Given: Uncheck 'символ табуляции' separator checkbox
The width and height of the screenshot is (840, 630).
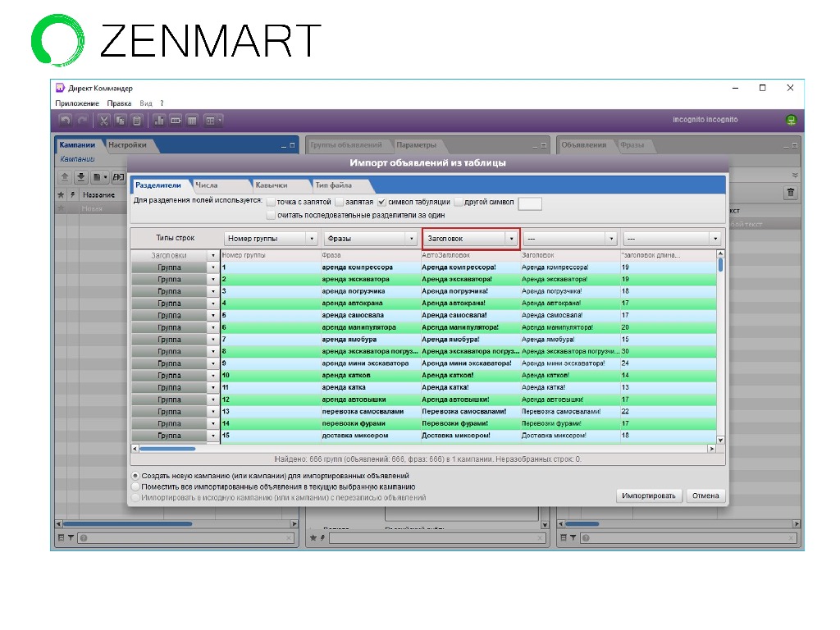Looking at the screenshot, I should coord(382,202).
